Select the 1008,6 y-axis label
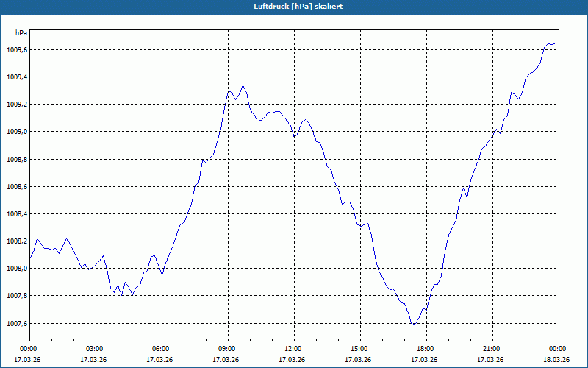 pyautogui.click(x=16, y=187)
